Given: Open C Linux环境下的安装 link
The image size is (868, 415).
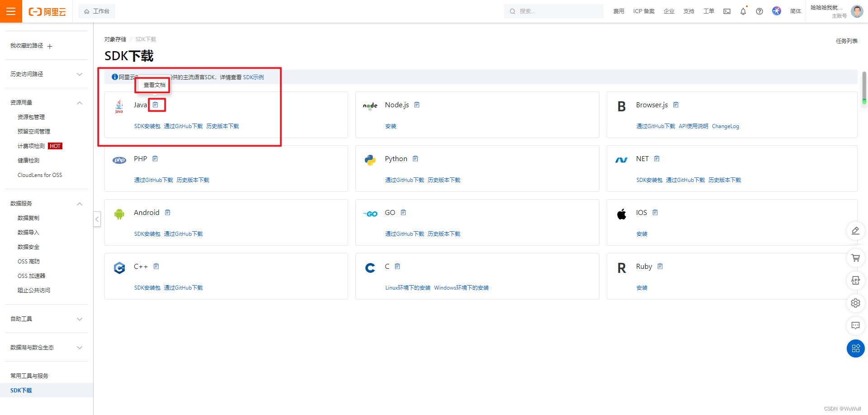Looking at the screenshot, I should (408, 288).
